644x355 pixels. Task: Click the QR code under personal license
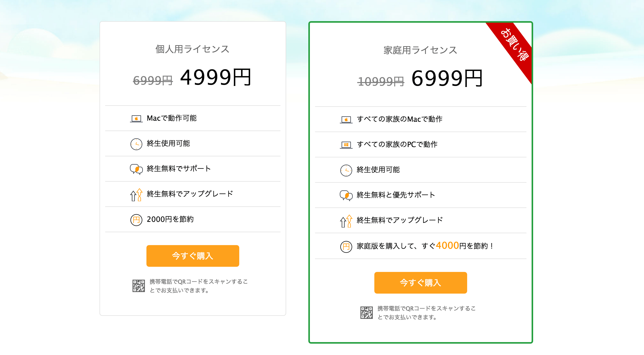point(138,286)
